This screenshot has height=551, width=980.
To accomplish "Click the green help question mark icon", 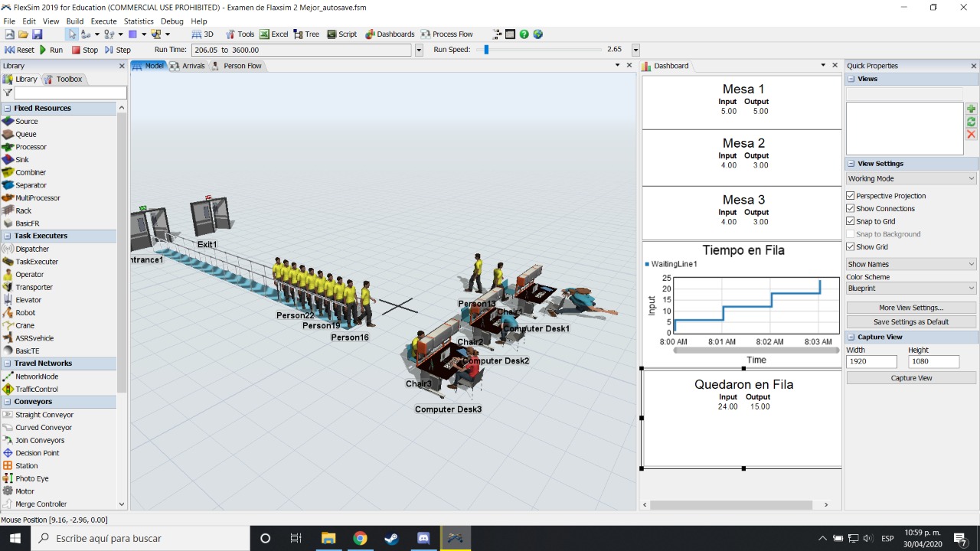I will pyautogui.click(x=524, y=34).
